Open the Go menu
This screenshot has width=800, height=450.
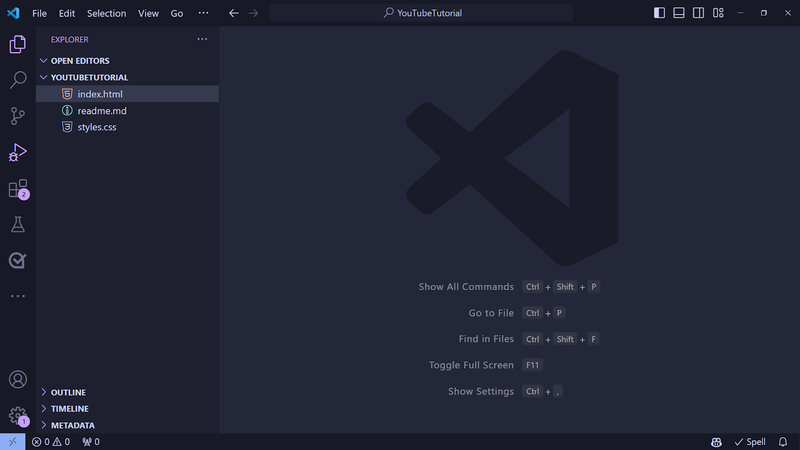pos(177,13)
